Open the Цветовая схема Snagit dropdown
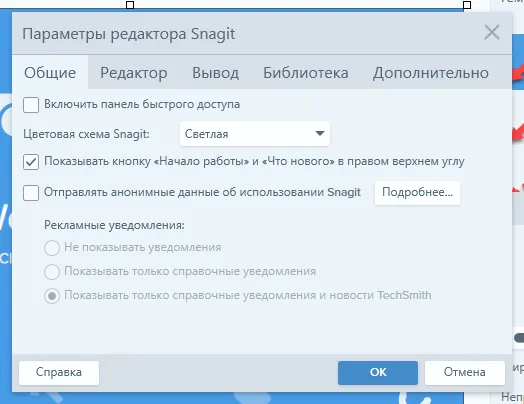The width and height of the screenshot is (524, 404). coord(255,134)
